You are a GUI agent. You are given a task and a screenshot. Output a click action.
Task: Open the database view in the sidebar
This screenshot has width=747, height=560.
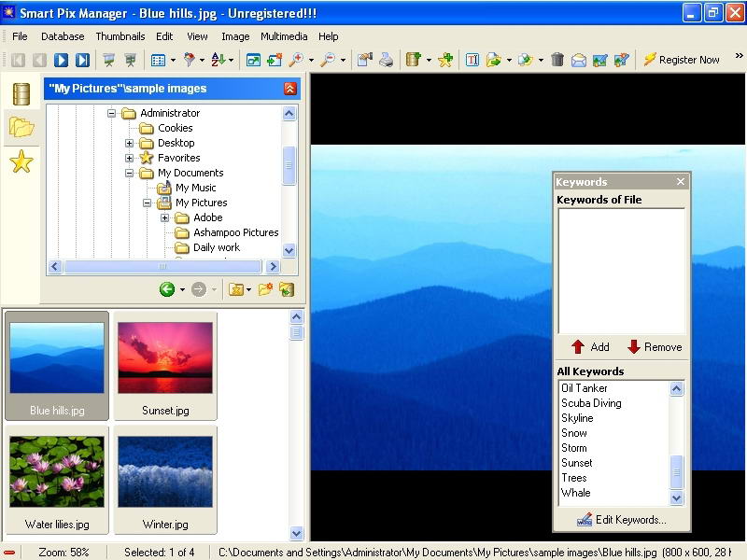coord(21,94)
